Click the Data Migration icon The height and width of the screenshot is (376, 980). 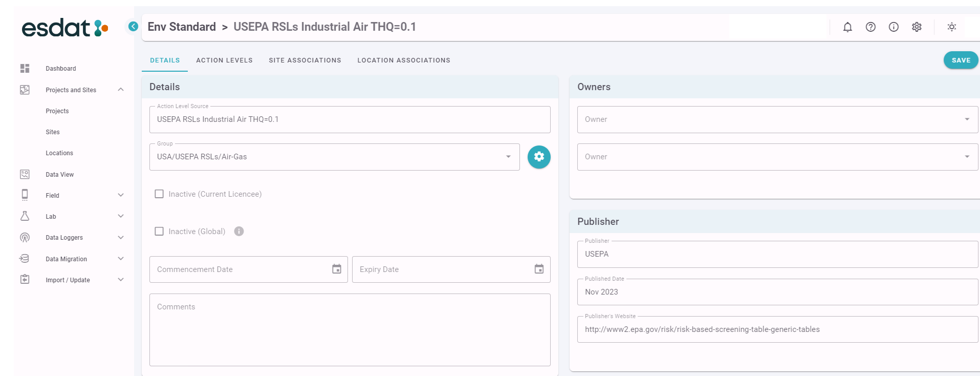tap(25, 259)
